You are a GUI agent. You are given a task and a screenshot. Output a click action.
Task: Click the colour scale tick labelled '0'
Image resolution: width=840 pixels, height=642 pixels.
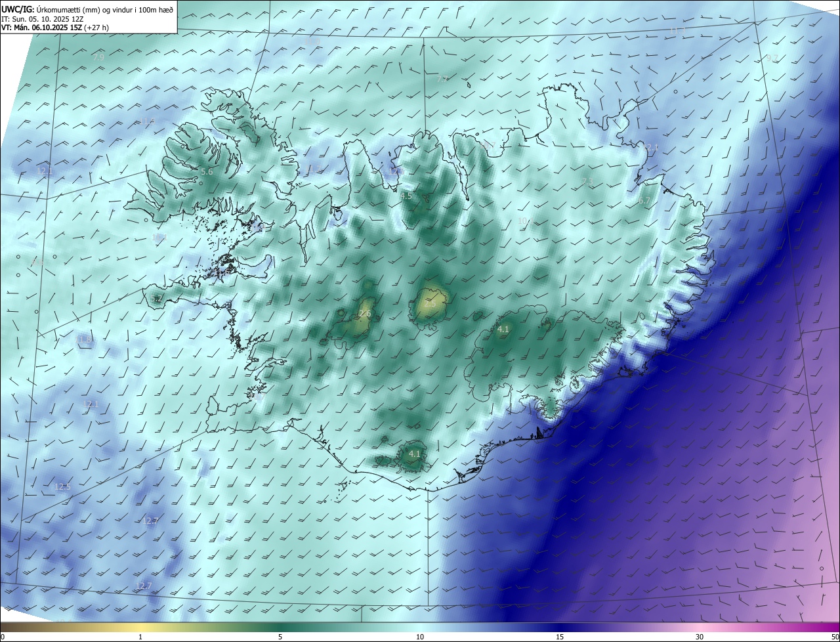2,637
